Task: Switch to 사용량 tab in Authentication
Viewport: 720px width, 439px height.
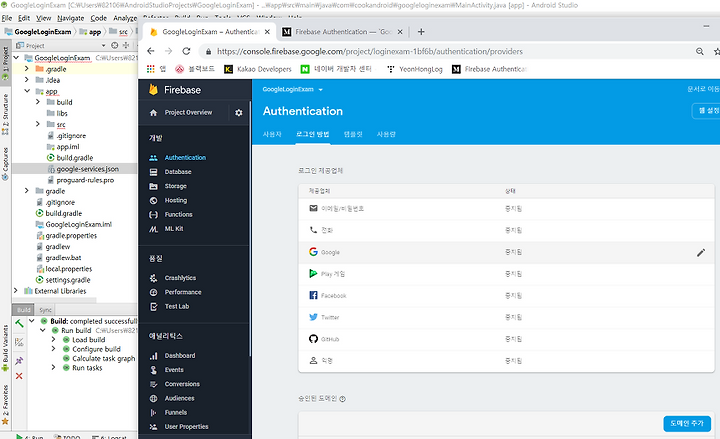Action: tap(386, 134)
